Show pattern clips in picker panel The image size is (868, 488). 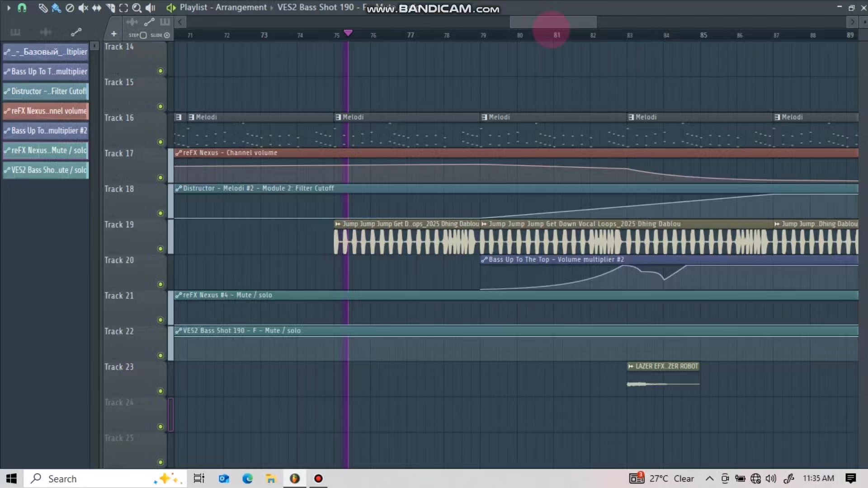click(x=15, y=32)
